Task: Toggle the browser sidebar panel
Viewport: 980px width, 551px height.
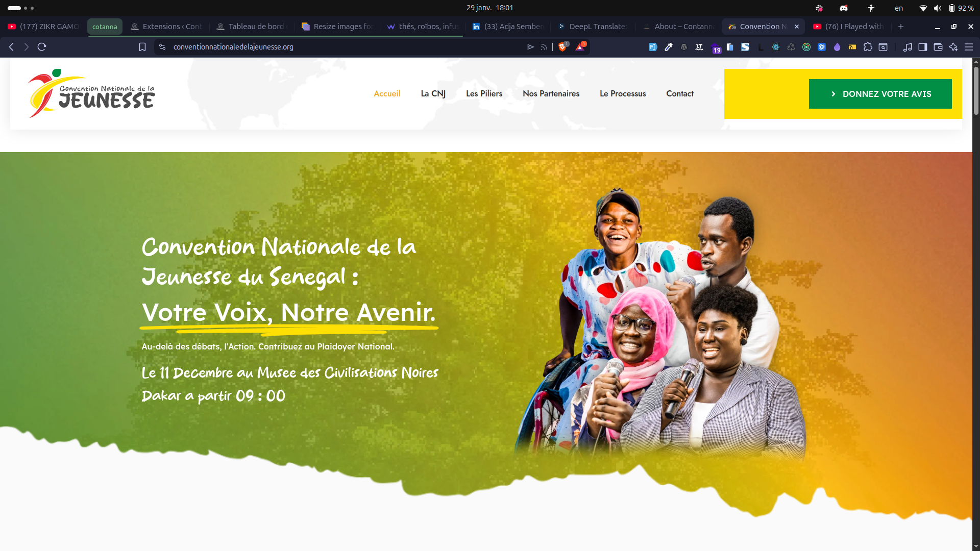Action: point(923,47)
